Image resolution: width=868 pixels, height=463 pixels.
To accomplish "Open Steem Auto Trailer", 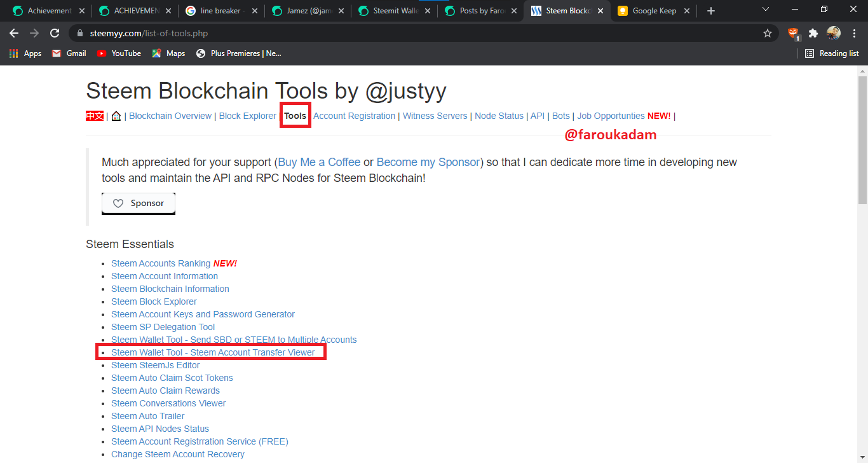I will 148,416.
